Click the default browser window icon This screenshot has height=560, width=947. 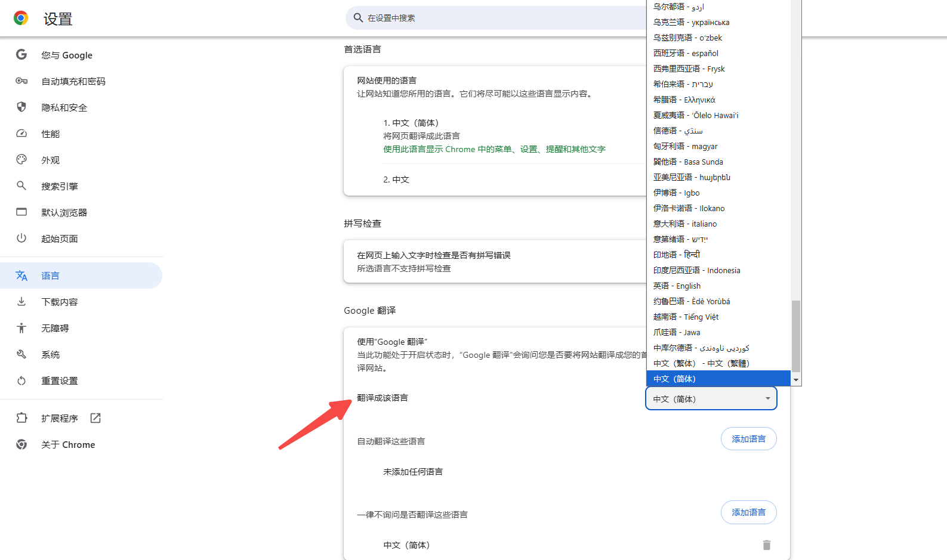(21, 212)
